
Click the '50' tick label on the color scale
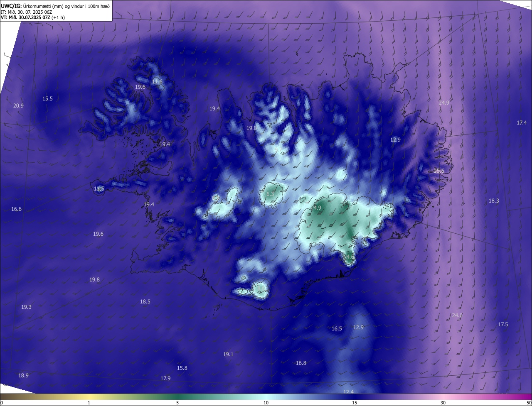click(529, 403)
